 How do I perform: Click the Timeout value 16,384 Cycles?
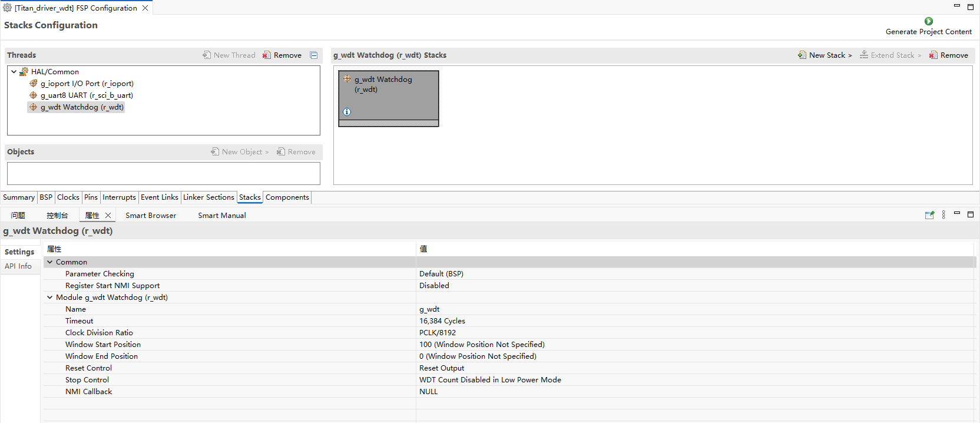[x=442, y=321]
